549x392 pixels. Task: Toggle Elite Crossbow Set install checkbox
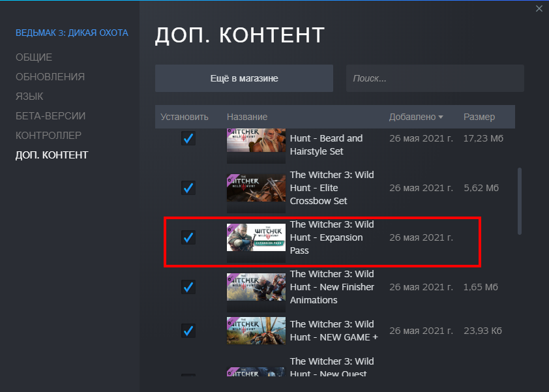coord(188,188)
